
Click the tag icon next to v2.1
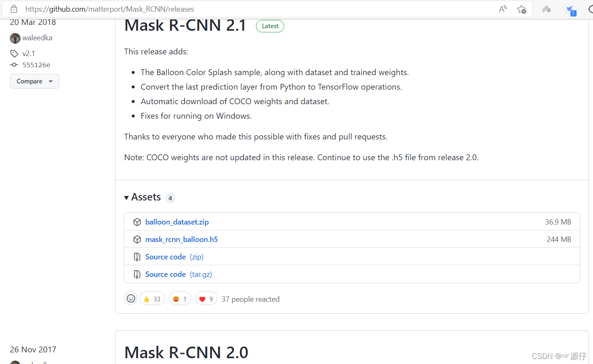(x=15, y=53)
